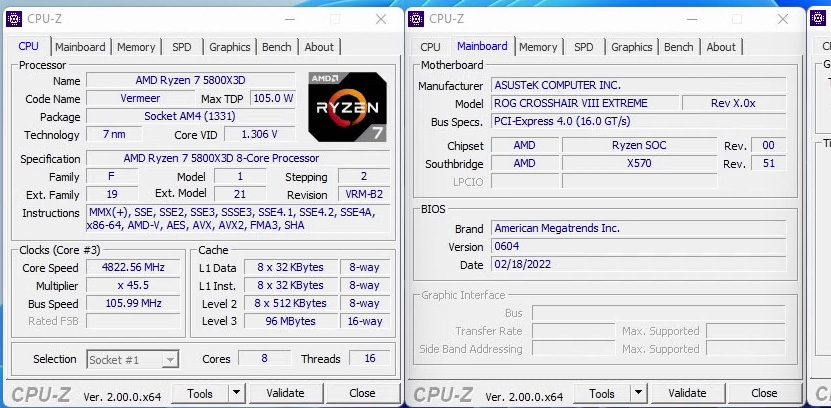This screenshot has width=831, height=408.
Task: Select Bench tab in left window
Action: pyautogui.click(x=277, y=47)
